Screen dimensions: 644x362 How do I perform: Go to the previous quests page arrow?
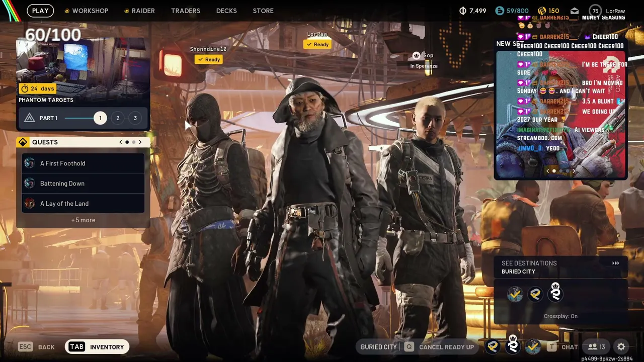tap(121, 142)
